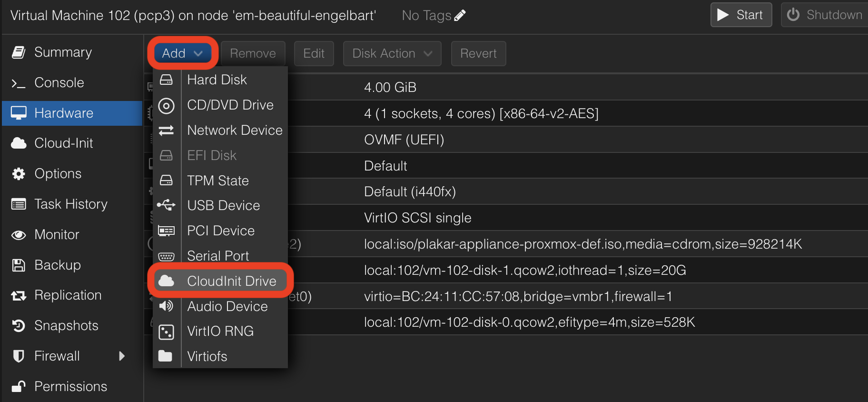Open the Add dropdown button

click(x=183, y=53)
